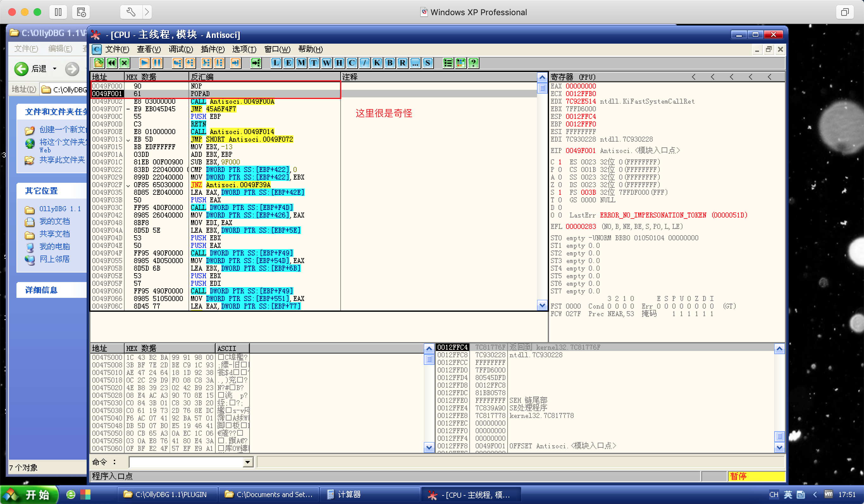Click the green help question-mark icon
Viewport: 864px width, 504px height.
tap(473, 63)
